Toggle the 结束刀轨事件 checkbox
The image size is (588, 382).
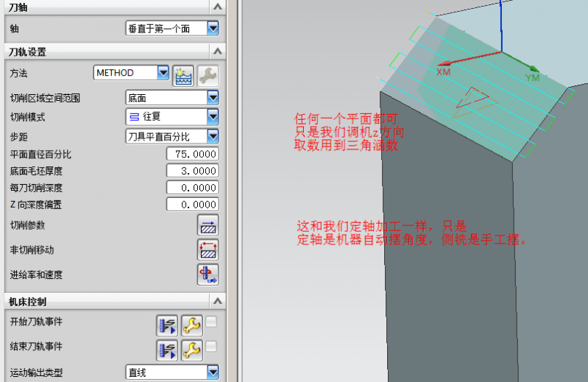pyautogui.click(x=211, y=346)
